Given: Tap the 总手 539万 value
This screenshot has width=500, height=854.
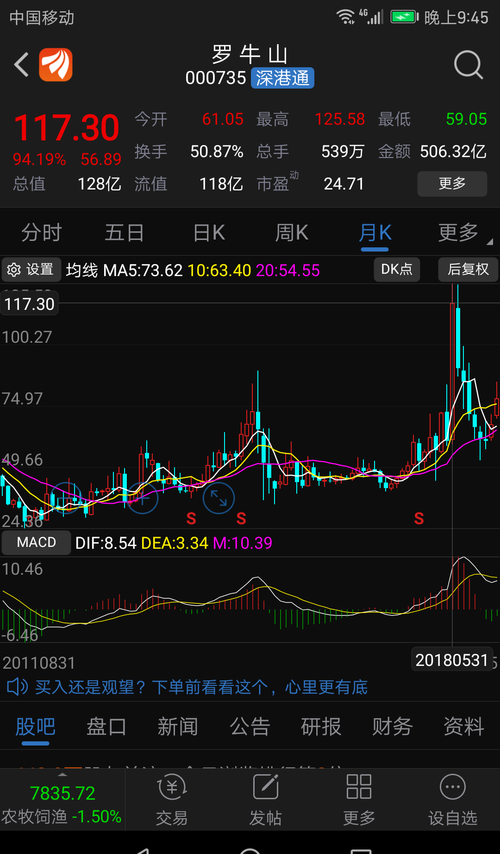Looking at the screenshot, I should 343,151.
